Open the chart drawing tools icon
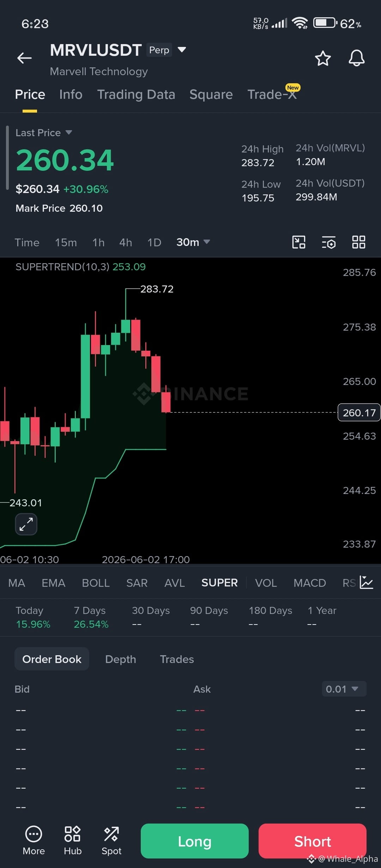 click(x=299, y=242)
